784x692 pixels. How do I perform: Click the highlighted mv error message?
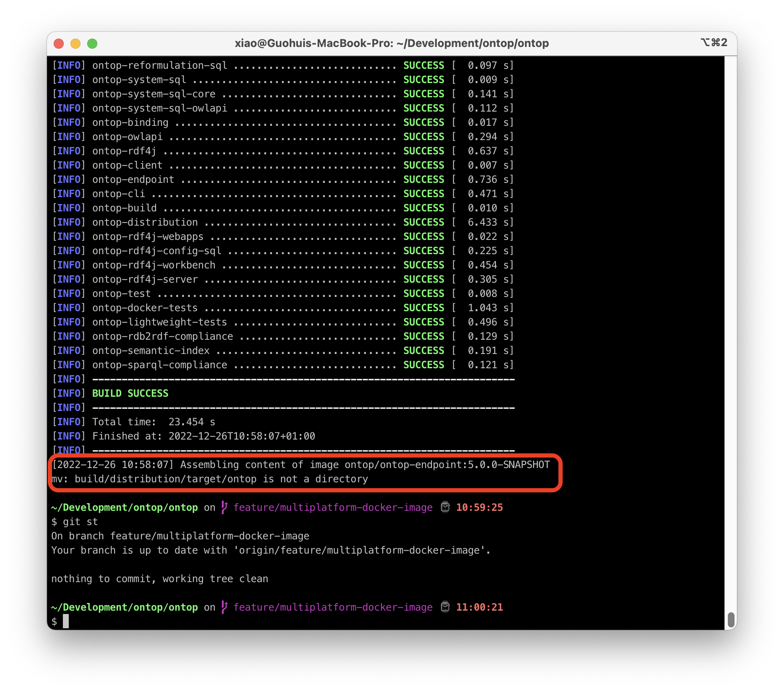click(x=210, y=479)
